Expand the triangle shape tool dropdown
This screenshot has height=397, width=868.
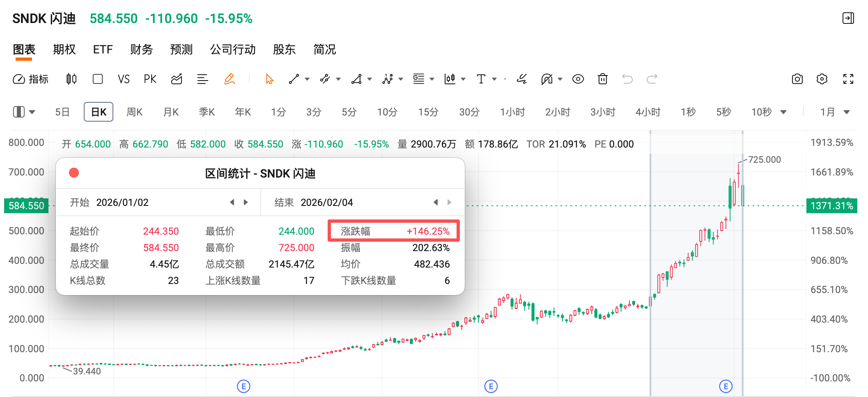370,79
